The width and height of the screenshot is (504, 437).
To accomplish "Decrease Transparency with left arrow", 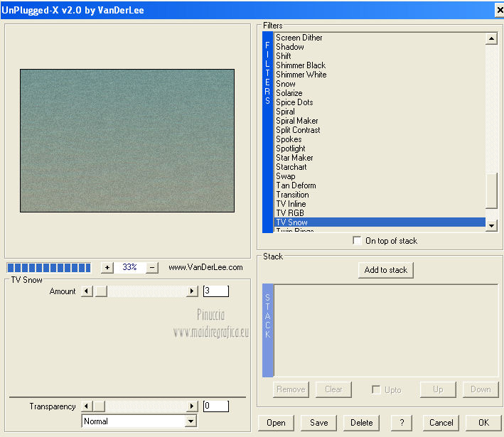I will click(87, 406).
